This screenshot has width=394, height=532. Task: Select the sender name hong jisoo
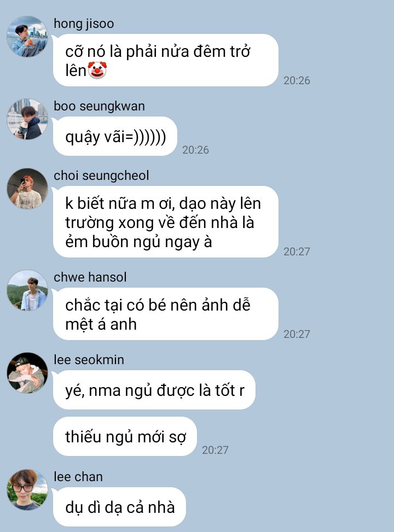click(x=84, y=24)
